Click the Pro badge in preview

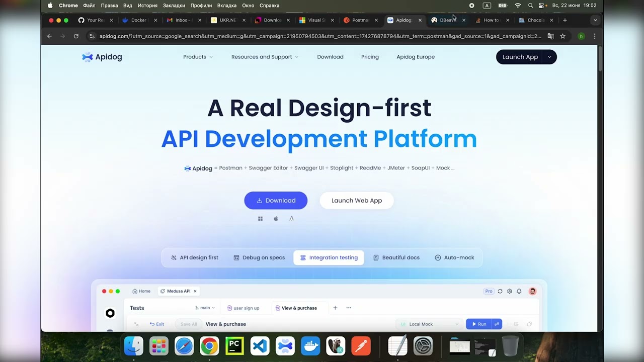pyautogui.click(x=489, y=291)
